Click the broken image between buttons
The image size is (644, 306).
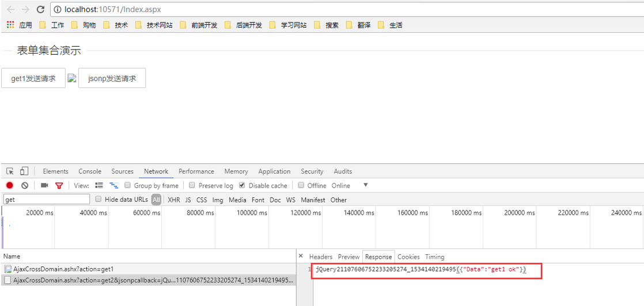pos(72,78)
